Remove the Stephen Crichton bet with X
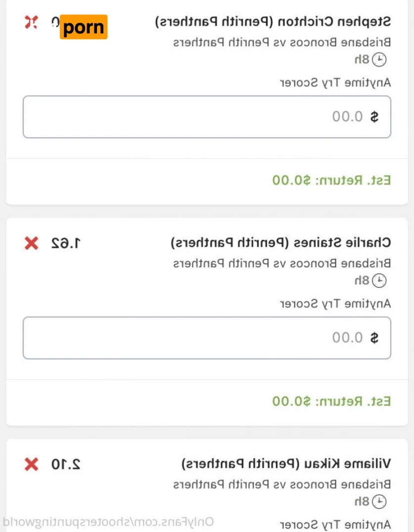The height and width of the screenshot is (532, 414). coord(31,22)
